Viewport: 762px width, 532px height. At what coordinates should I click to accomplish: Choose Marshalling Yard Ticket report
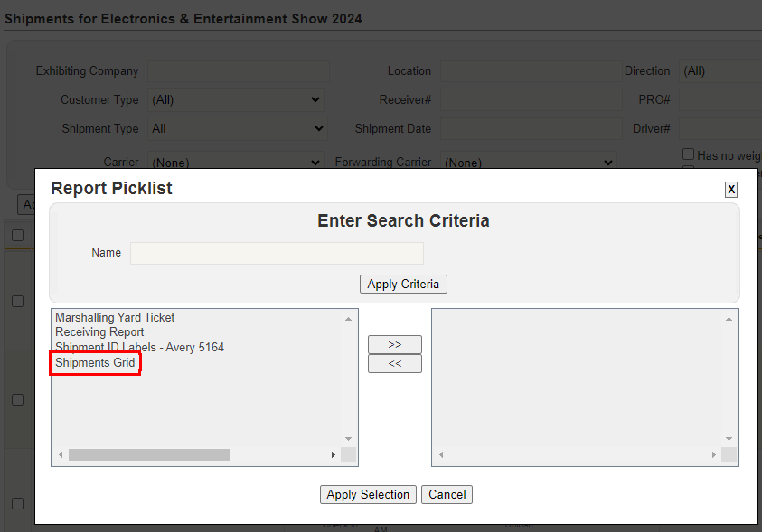(x=115, y=318)
